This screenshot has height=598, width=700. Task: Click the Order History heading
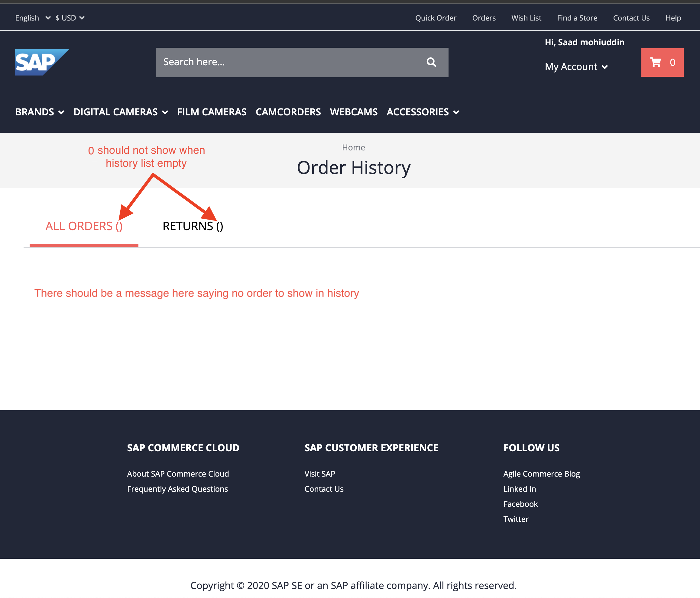[x=354, y=168]
